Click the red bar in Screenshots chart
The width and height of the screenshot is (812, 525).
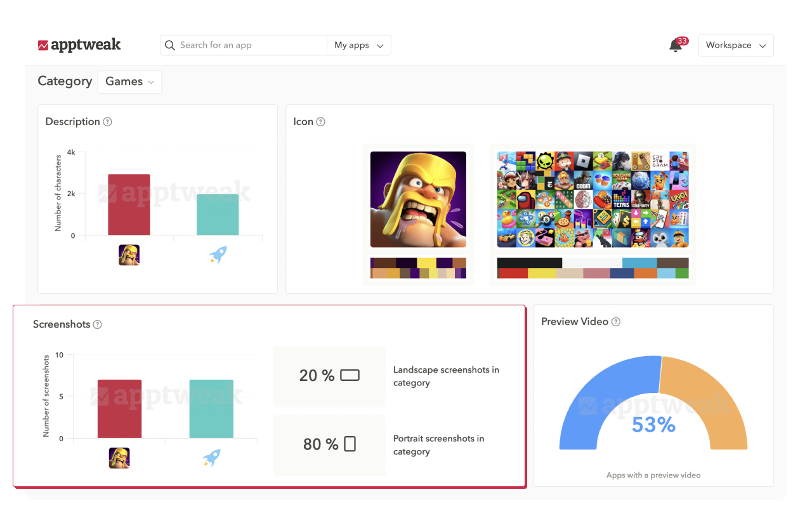[119, 409]
